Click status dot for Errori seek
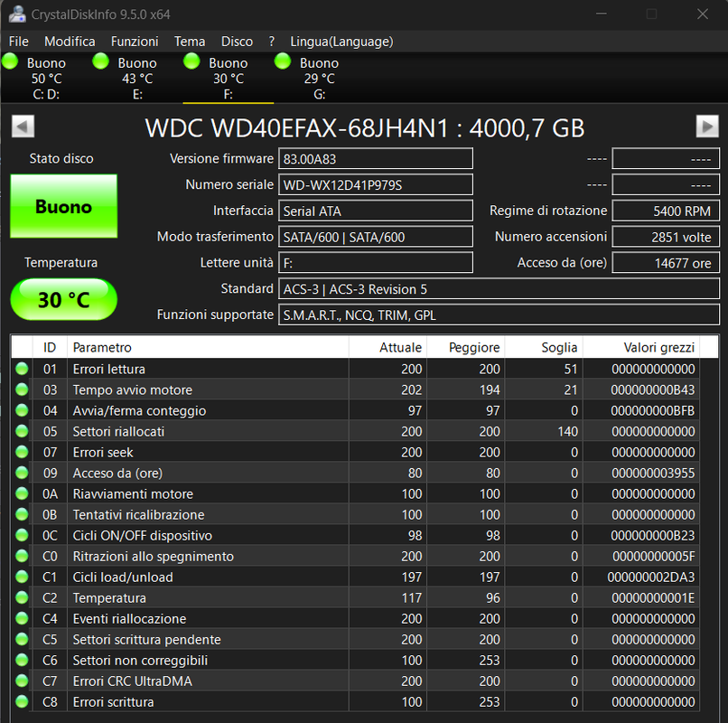The image size is (728, 723). tap(22, 452)
